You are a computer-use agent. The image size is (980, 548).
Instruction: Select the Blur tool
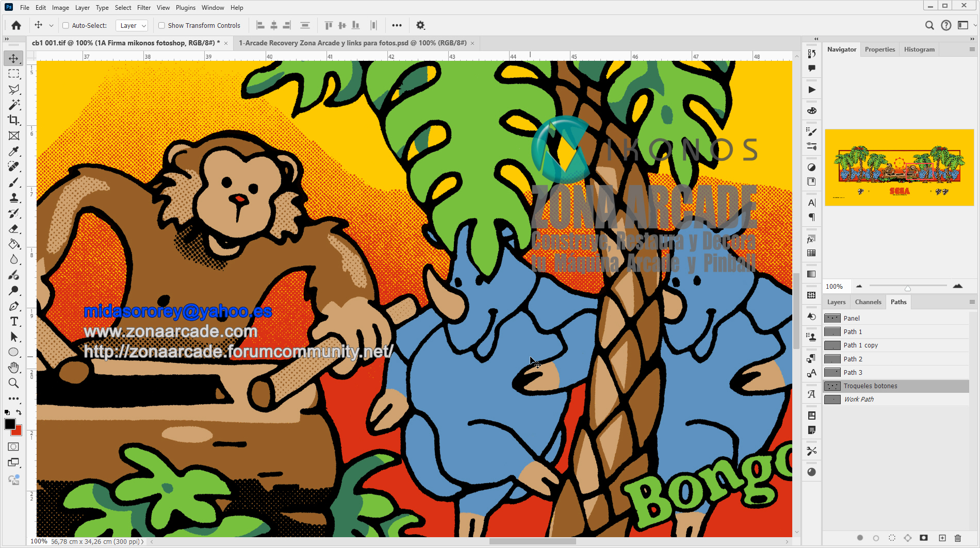click(x=14, y=259)
